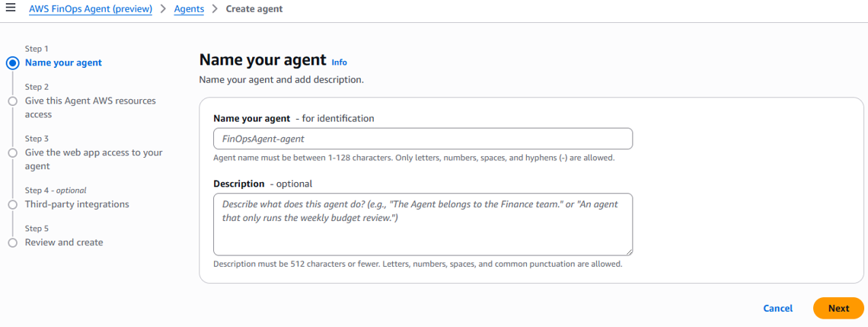The image size is (868, 327).
Task: Grab the Description textarea resize handle
Action: (629, 252)
